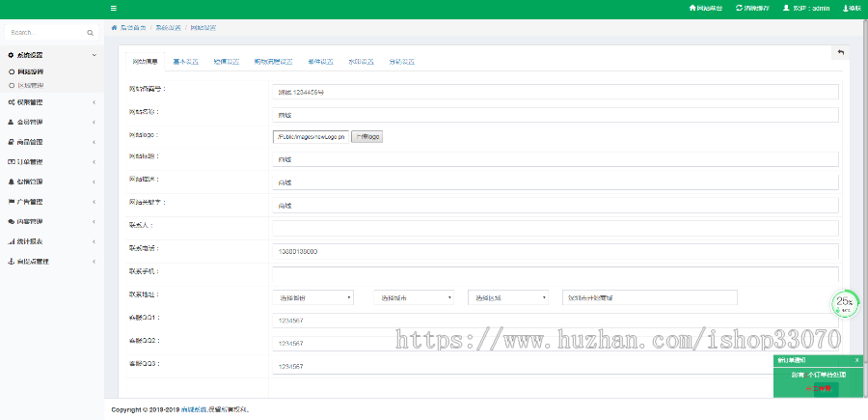Switch to the watermark settings tab
This screenshot has width=868, height=420.
(361, 62)
